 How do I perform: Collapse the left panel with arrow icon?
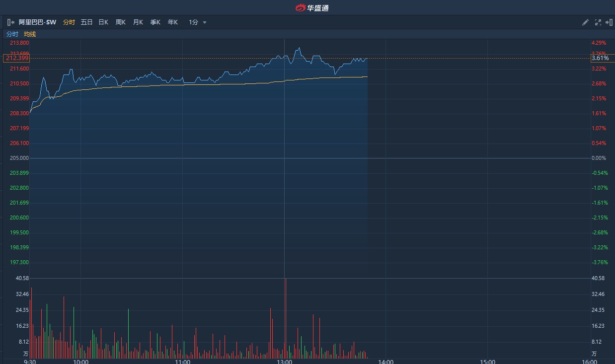click(11, 22)
